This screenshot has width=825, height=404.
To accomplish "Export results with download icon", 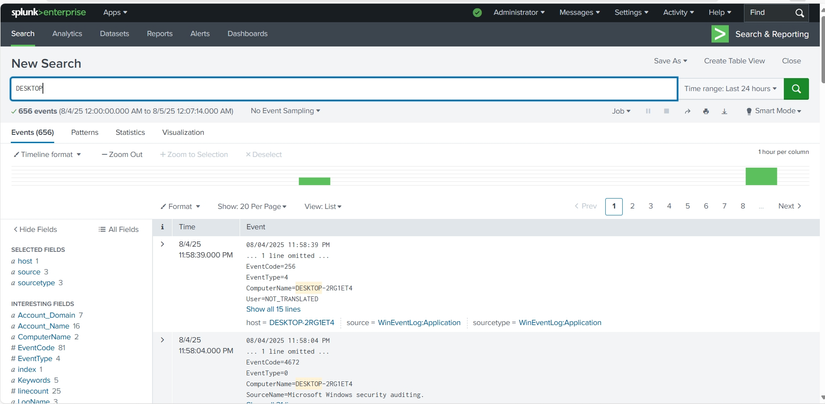I will [x=725, y=111].
